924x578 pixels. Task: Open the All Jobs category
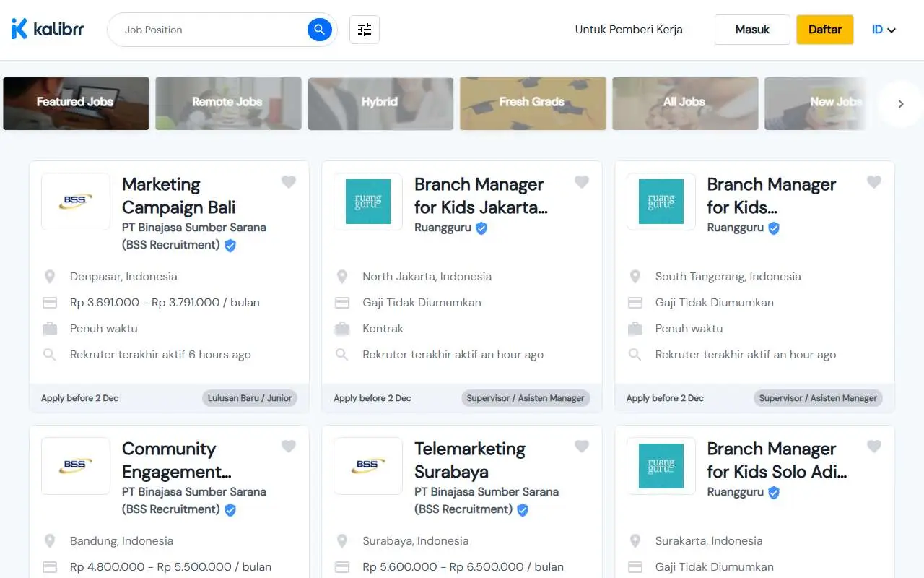(x=685, y=103)
